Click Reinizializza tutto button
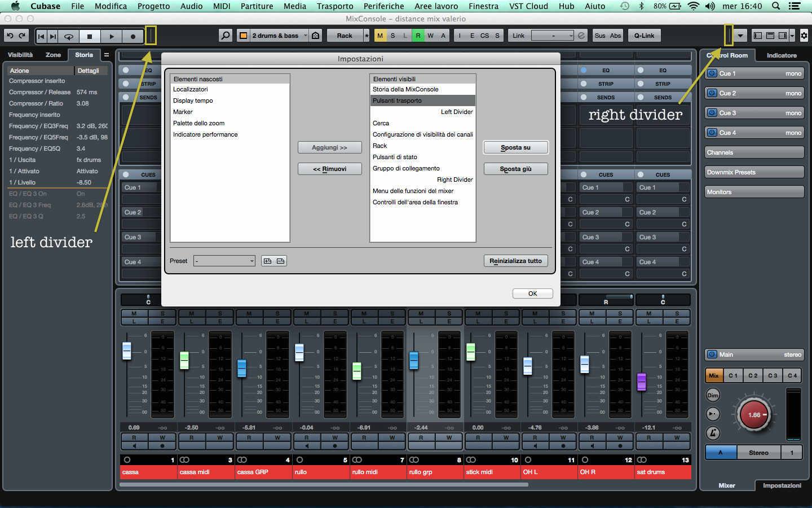812x508 pixels. 515,261
